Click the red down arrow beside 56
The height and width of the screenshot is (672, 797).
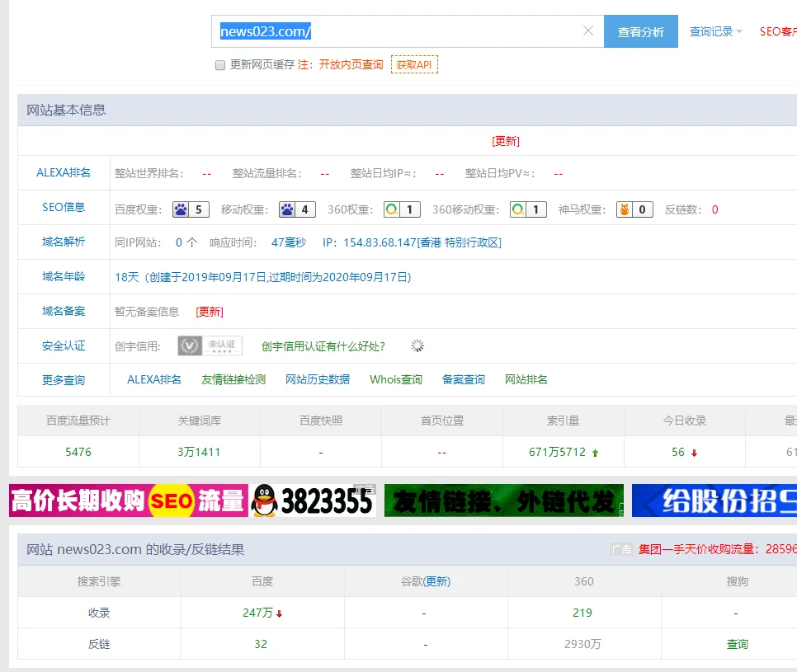(x=694, y=453)
